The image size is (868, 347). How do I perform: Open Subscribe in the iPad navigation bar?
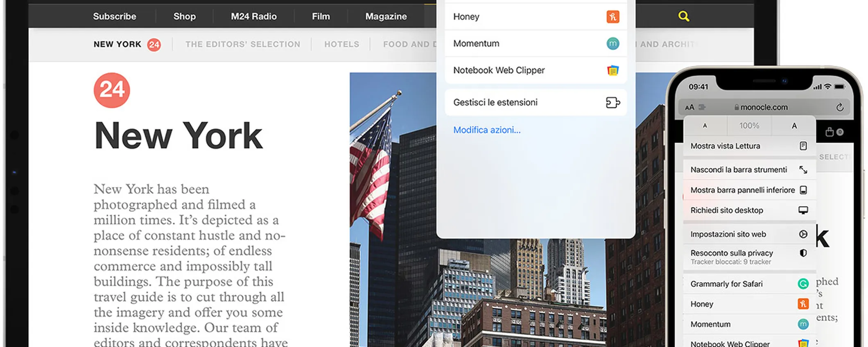[115, 16]
